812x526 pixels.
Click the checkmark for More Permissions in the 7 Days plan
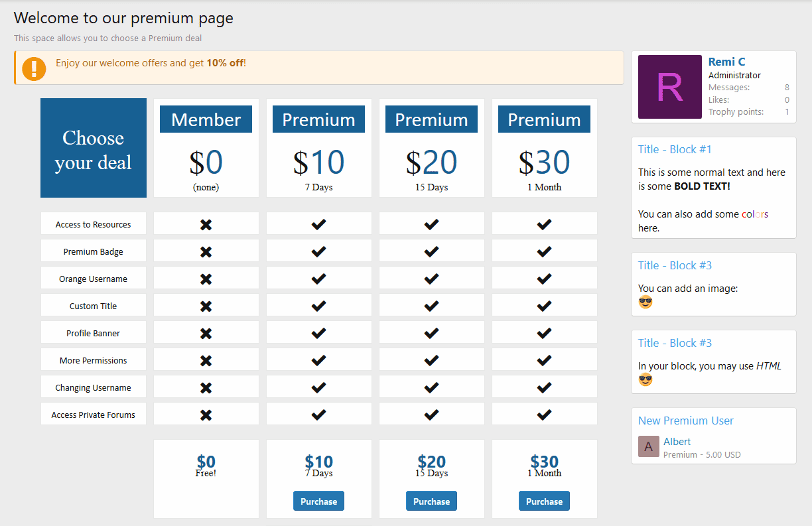[x=318, y=359]
